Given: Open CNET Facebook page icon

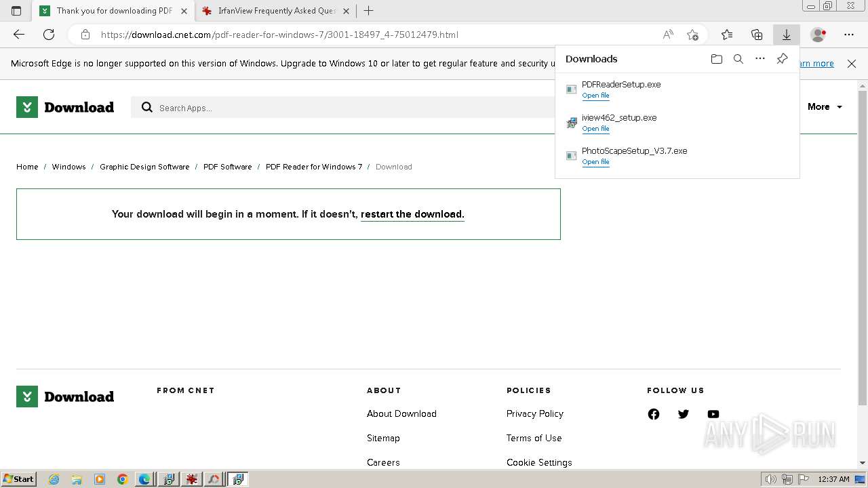Looking at the screenshot, I should [x=654, y=414].
